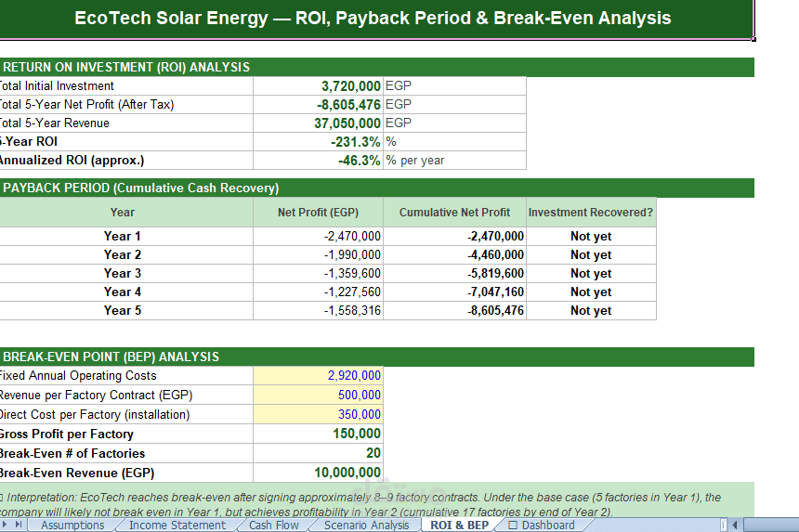Select the Break-Even Revenue value 10,000,000
The width and height of the screenshot is (799, 532).
tap(318, 473)
